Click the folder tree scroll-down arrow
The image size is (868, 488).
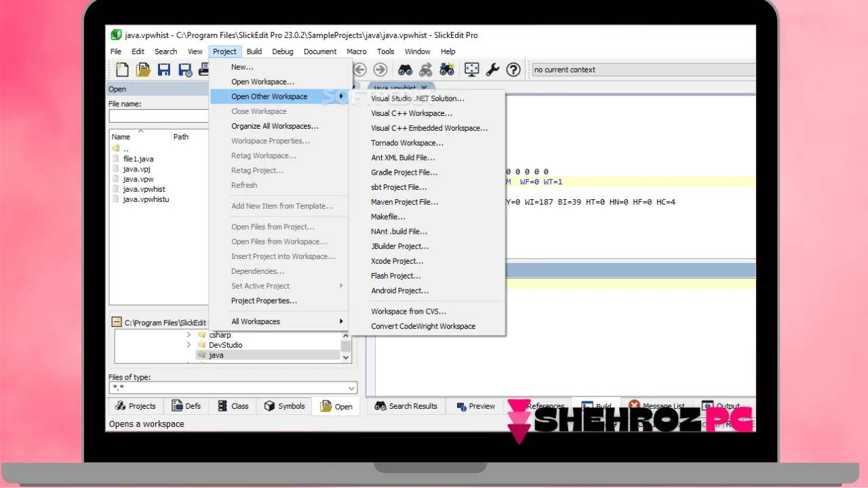point(346,357)
